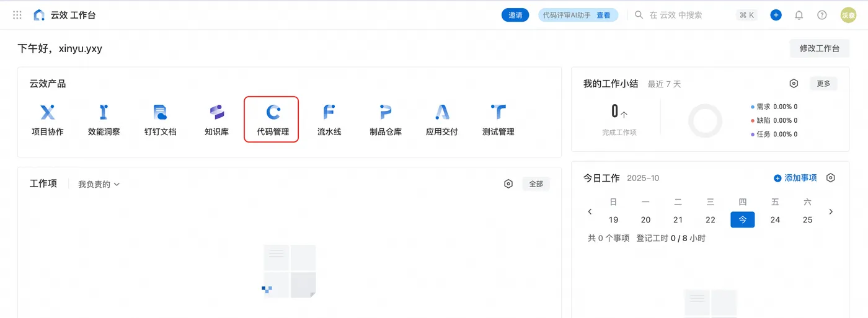Click 全部 in 工作项 panel
The width and height of the screenshot is (868, 318).
click(x=536, y=183)
